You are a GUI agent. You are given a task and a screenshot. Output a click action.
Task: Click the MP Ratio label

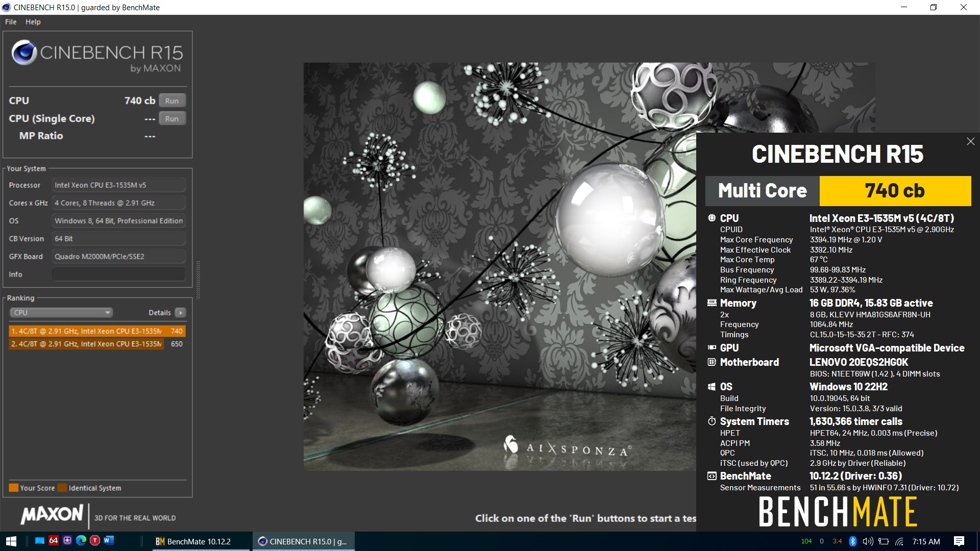tap(41, 136)
